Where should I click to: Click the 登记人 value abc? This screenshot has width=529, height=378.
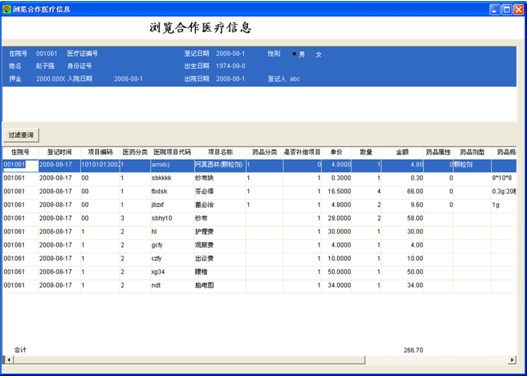[295, 79]
